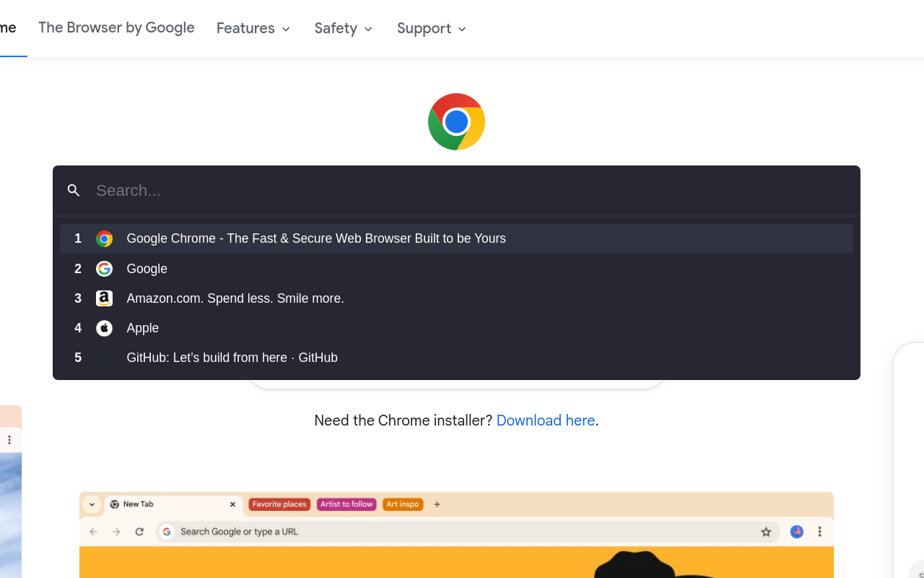Click the three-dot menu in illustration toolbar

[x=819, y=532]
